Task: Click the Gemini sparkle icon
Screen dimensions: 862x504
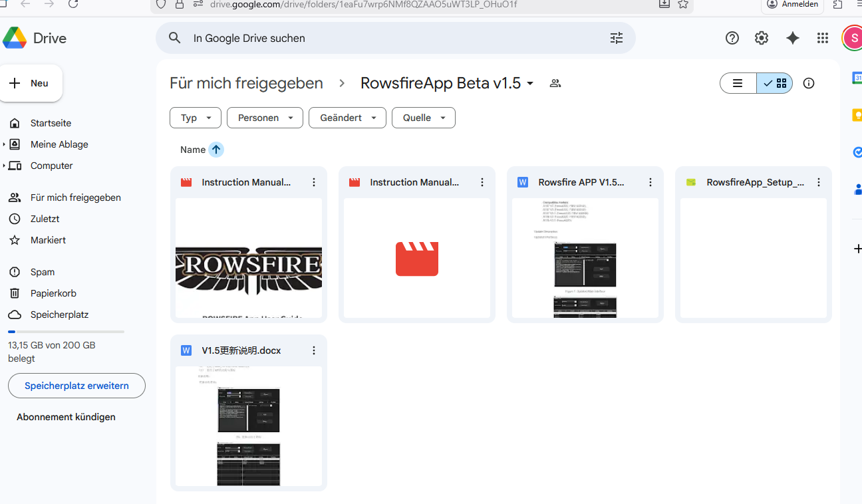Action: coord(792,39)
